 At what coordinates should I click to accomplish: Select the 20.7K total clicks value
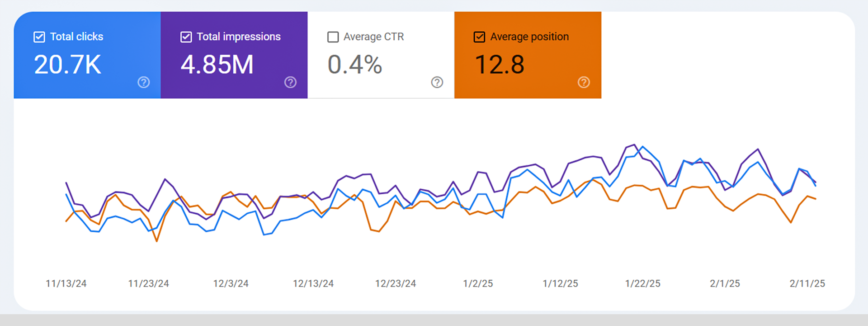pyautogui.click(x=68, y=64)
